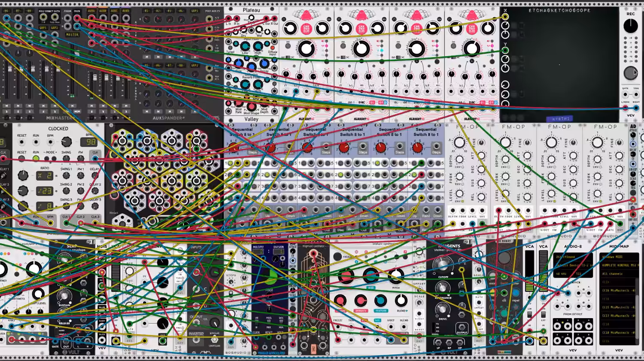The image size is (644, 361).
Task: Toggle the green RUN button on Clocked
Action: 36,158
